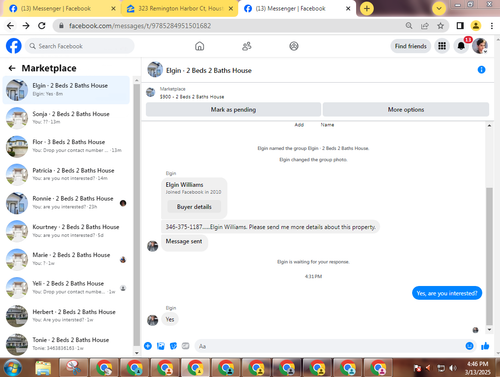Open notifications bell

461,46
